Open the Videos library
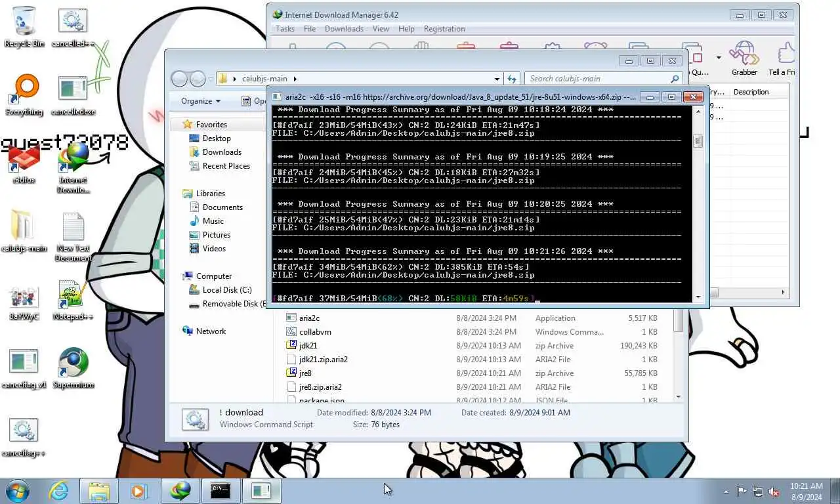 click(214, 249)
